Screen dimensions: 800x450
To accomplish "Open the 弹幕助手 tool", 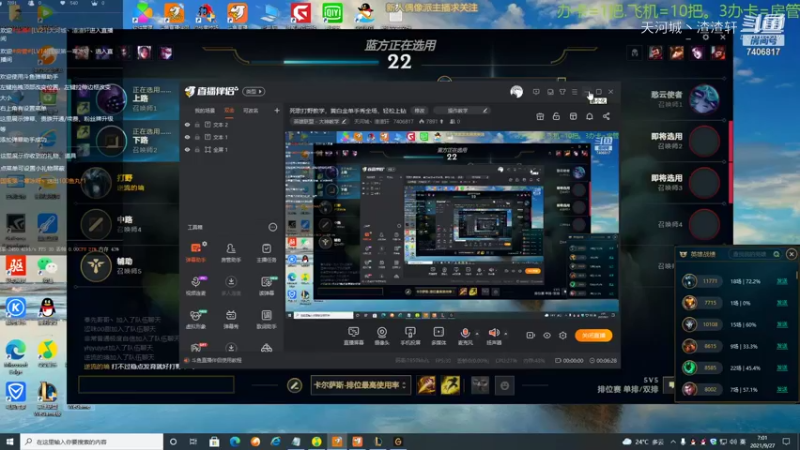I will tap(195, 253).
